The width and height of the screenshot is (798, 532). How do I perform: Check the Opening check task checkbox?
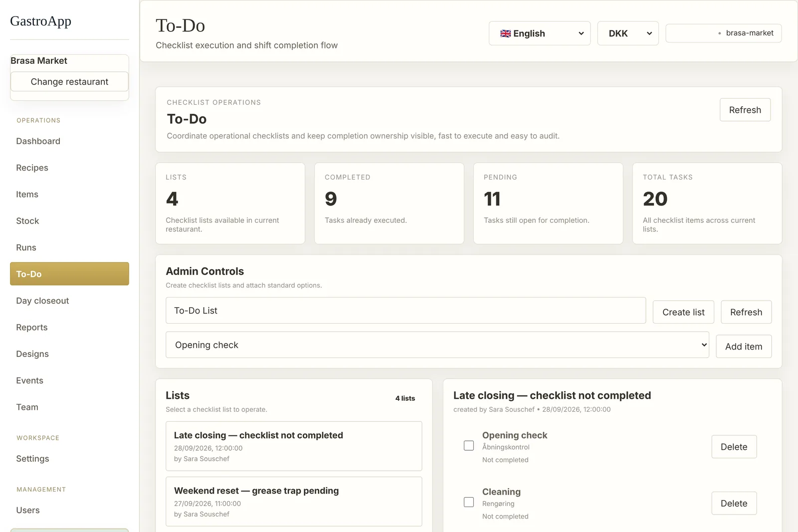469,445
